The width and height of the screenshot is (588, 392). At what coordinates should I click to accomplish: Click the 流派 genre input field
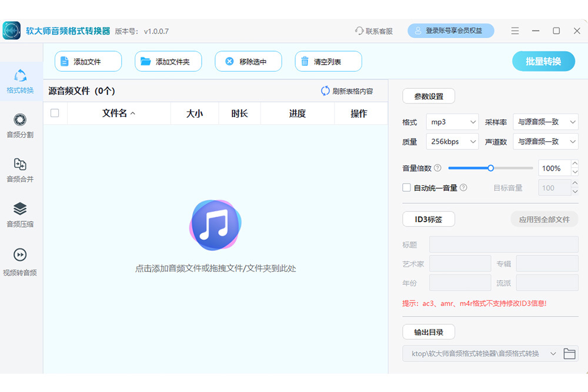(547, 283)
